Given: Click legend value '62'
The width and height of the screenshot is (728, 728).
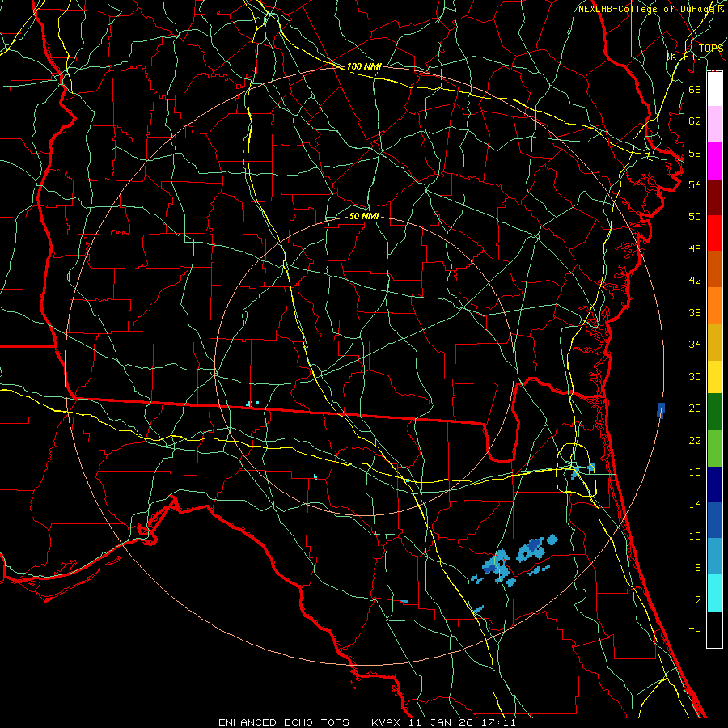Looking at the screenshot, I should click(695, 121).
